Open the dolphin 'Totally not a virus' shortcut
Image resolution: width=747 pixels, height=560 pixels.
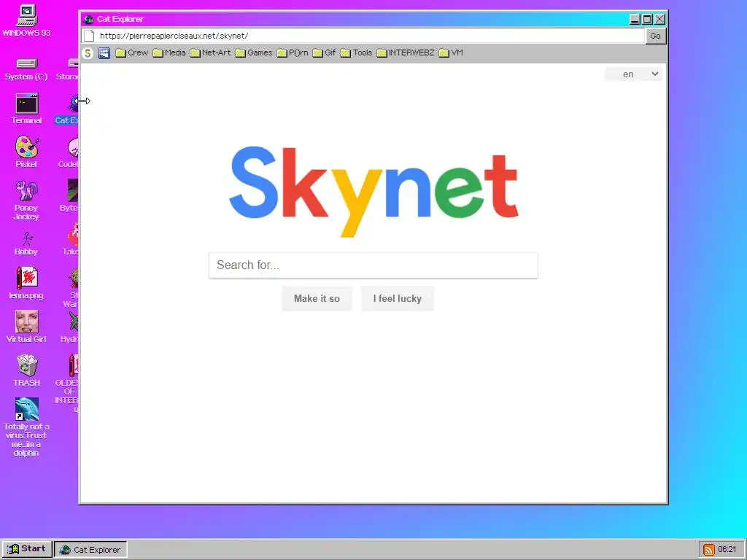27,409
